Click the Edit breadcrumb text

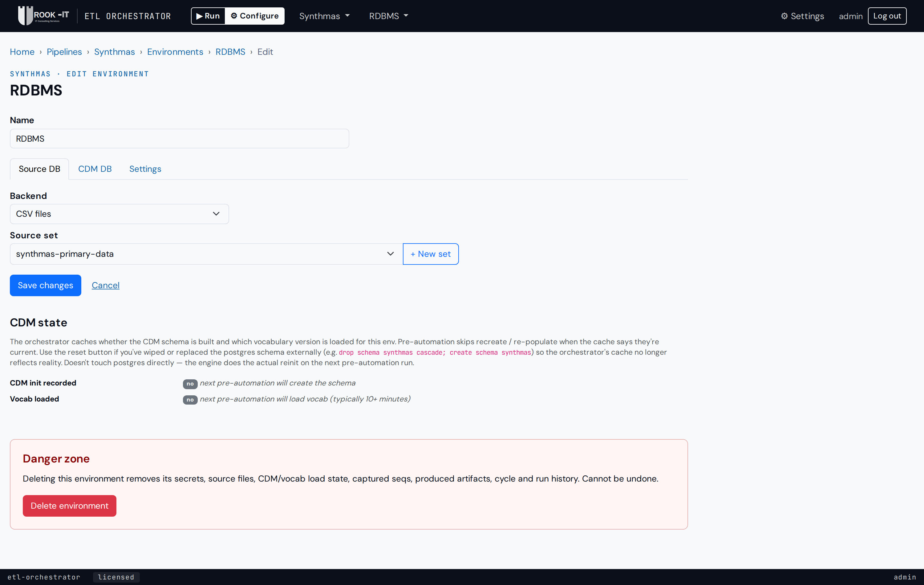(265, 52)
